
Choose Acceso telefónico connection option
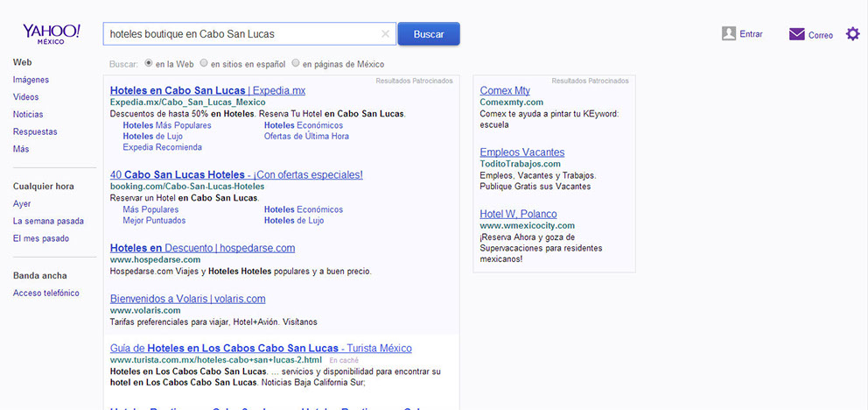coord(46,293)
